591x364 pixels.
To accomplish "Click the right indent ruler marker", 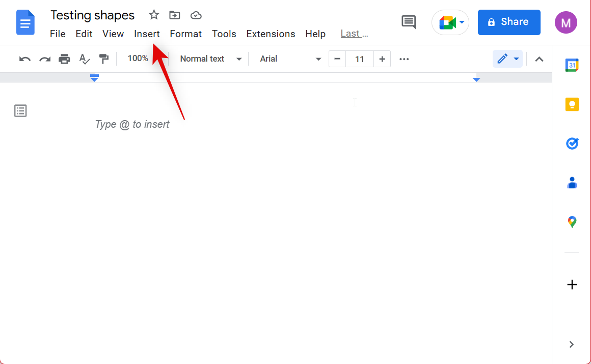I will coord(476,79).
